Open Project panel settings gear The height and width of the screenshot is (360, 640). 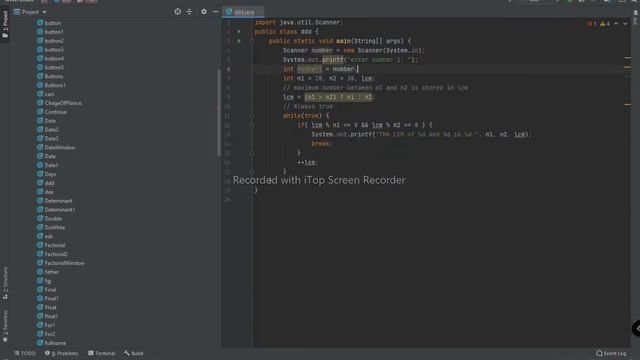pos(204,12)
